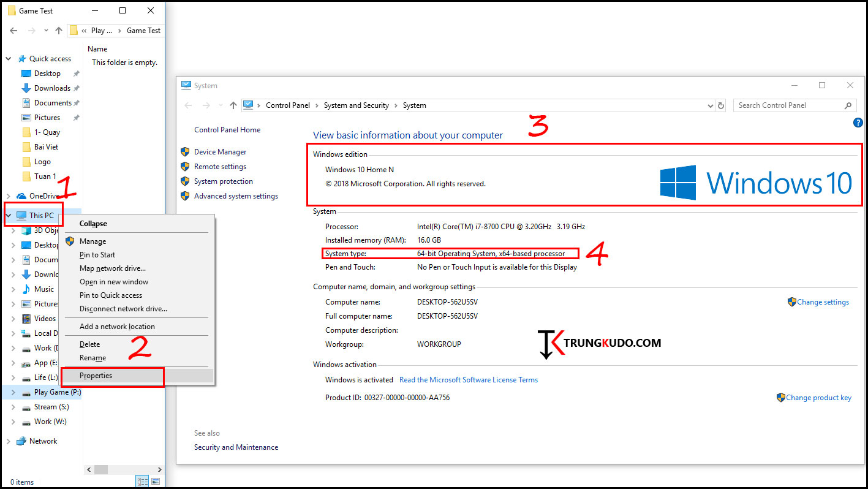Select Desktop in Quick access

click(x=47, y=74)
